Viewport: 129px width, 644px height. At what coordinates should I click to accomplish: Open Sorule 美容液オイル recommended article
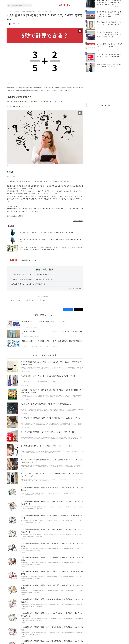tap(51, 363)
